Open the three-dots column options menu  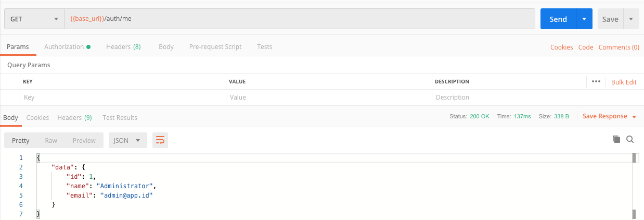coord(596,81)
